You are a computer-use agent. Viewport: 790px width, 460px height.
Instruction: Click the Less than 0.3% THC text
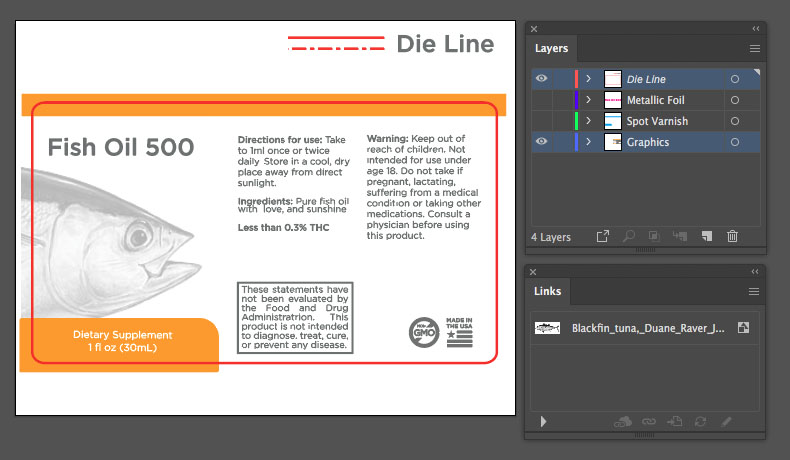(283, 228)
